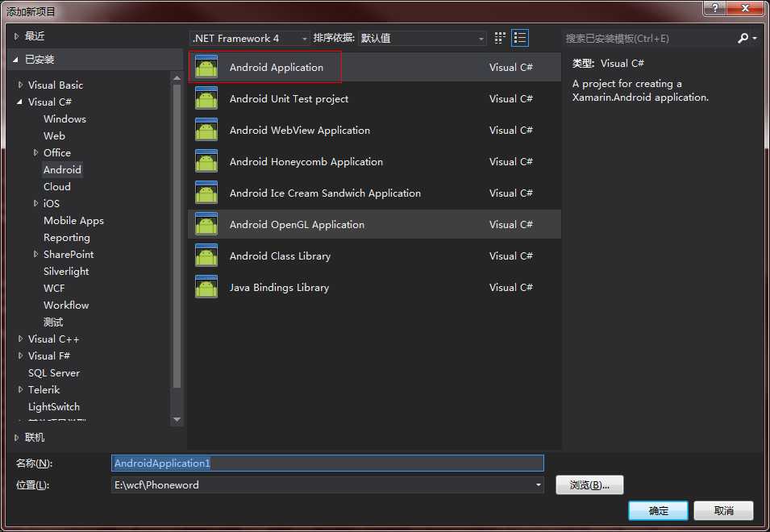Select the LightSwitch category

tap(54, 407)
